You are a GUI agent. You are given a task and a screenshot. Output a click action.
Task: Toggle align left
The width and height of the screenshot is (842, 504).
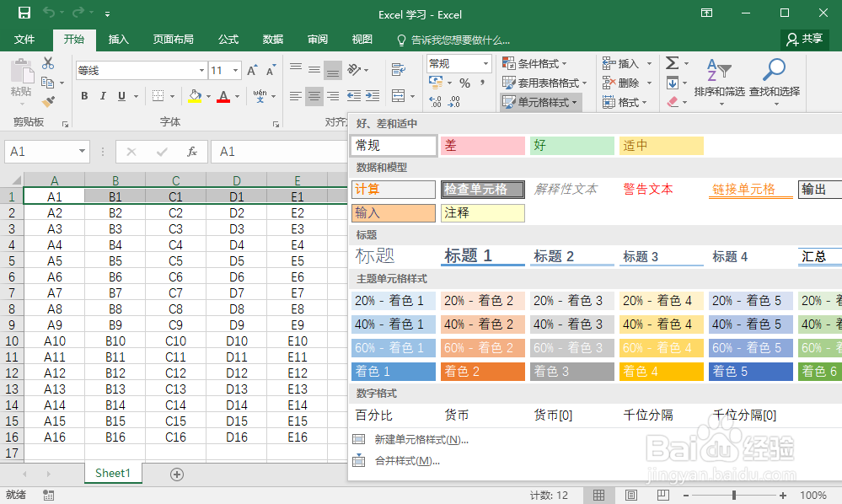[295, 96]
